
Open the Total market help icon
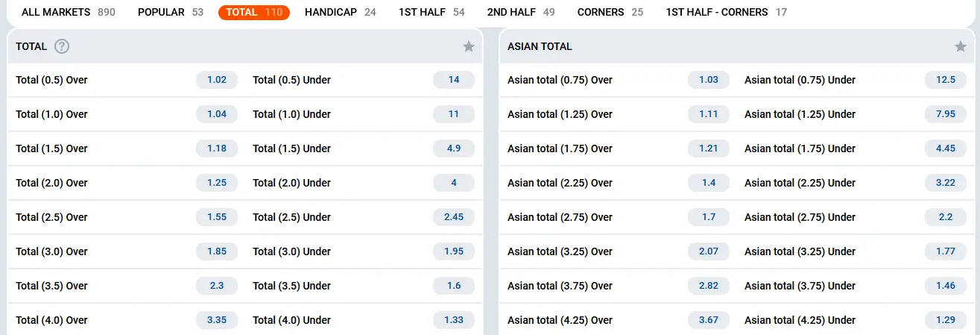[x=62, y=46]
